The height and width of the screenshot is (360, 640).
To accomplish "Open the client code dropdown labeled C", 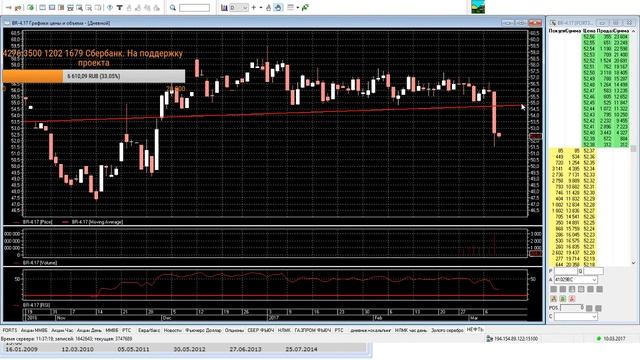I will click(576, 316).
